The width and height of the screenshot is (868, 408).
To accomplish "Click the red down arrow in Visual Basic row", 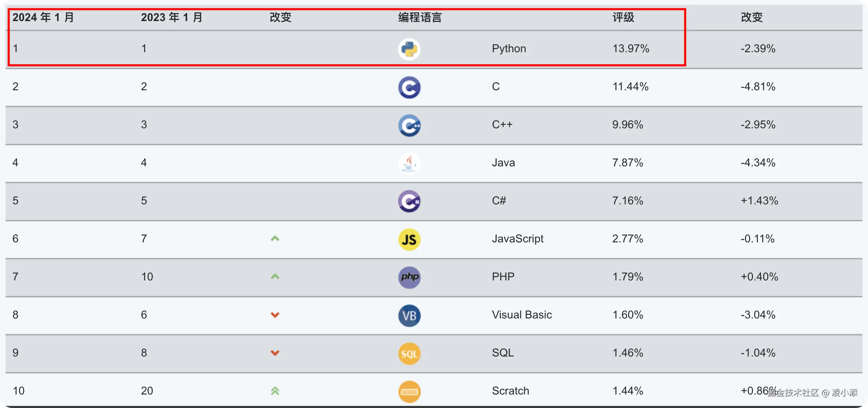I will point(275,315).
